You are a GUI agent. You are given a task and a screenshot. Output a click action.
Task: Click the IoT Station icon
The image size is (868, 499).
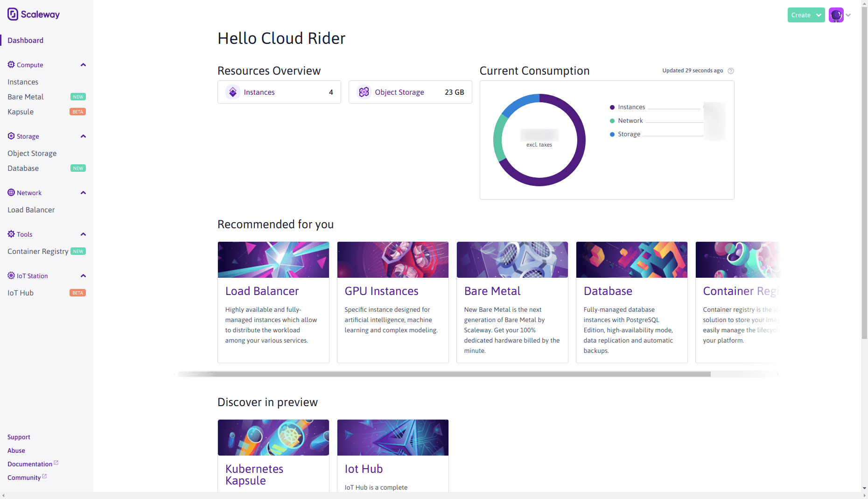click(x=11, y=275)
